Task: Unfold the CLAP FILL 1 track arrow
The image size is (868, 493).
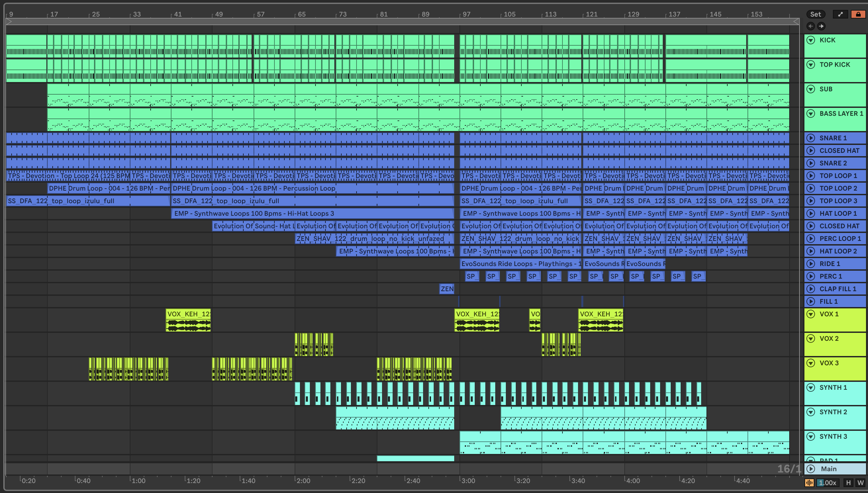Action: coord(810,289)
